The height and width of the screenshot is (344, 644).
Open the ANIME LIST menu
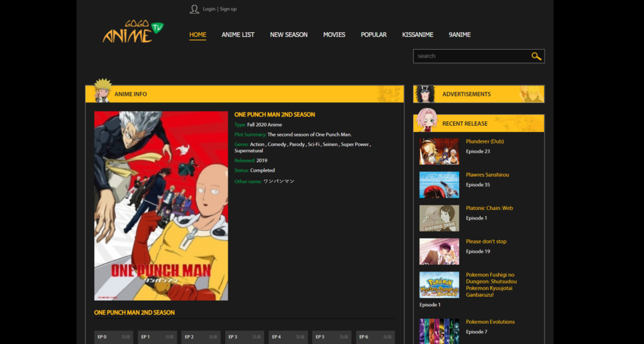(238, 35)
